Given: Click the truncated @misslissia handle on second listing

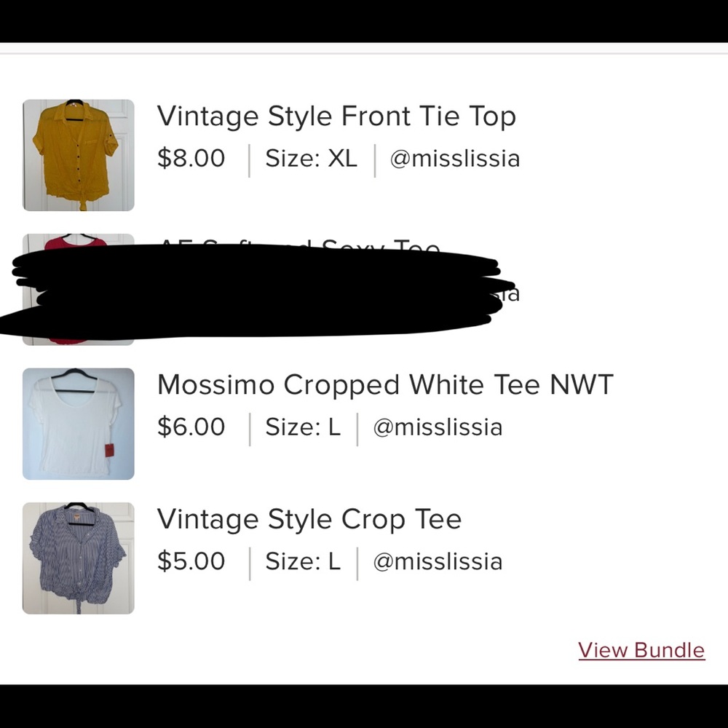Looking at the screenshot, I should point(510,293).
